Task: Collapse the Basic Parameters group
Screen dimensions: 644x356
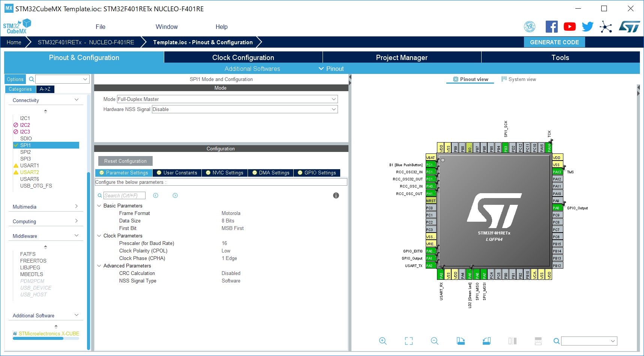Action: (99, 206)
